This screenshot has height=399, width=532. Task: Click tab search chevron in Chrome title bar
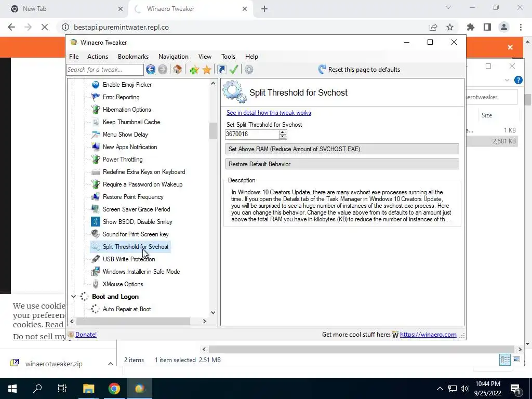coord(448,7)
